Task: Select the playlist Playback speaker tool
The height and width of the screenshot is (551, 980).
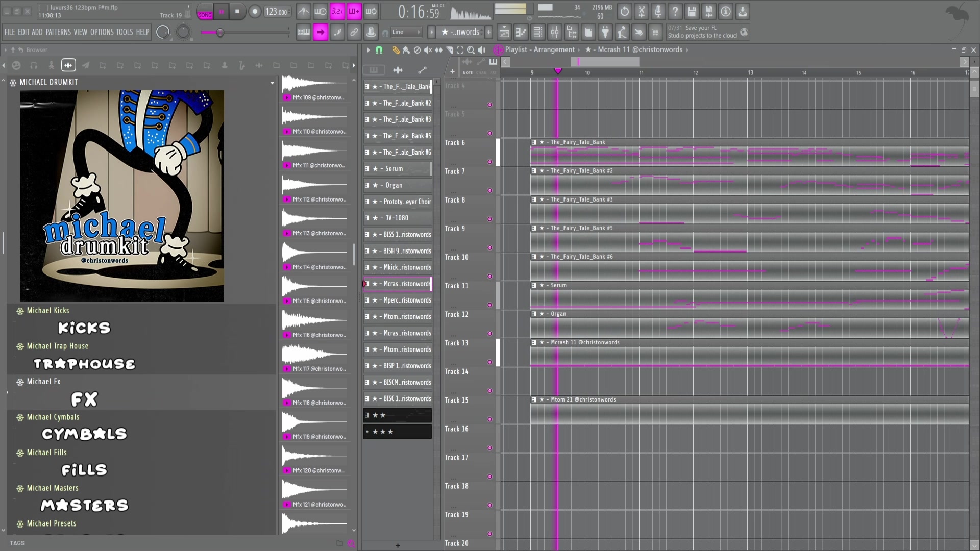Action: [481, 50]
